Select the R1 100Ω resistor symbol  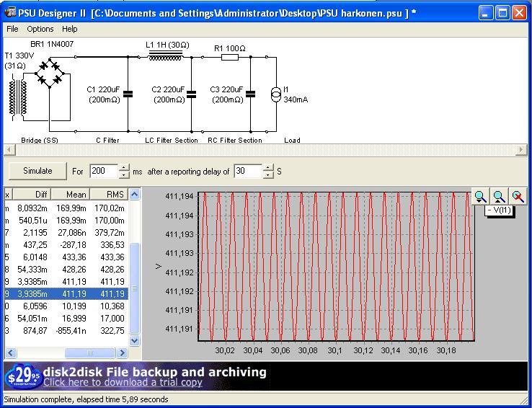click(x=230, y=57)
